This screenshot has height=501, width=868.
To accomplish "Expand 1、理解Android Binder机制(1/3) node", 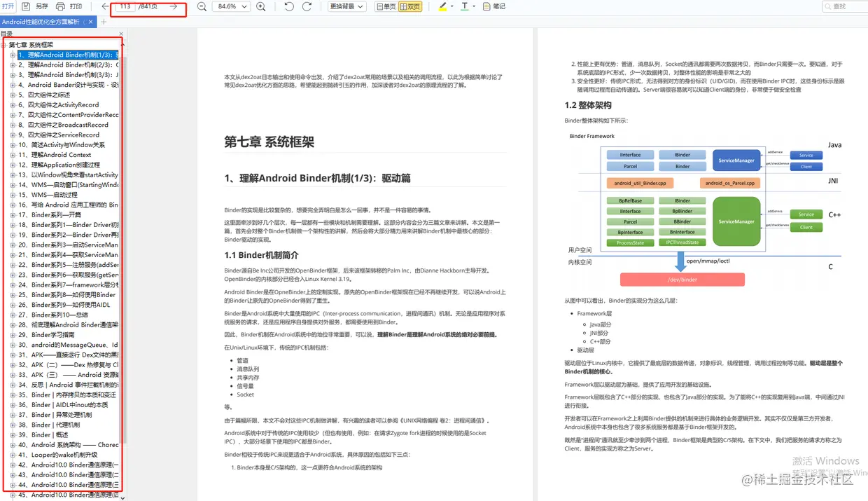I will tap(13, 55).
